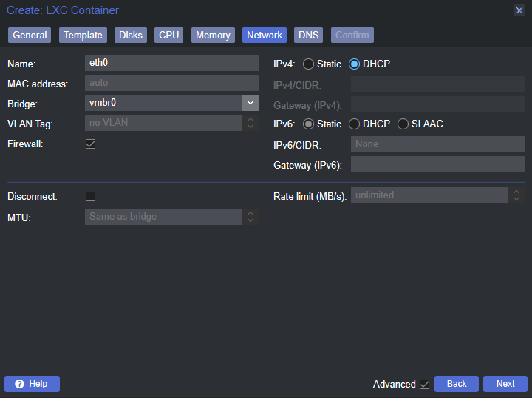Toggle the Firewall checkbox
Viewport: 532px width, 398px height.
pos(91,144)
